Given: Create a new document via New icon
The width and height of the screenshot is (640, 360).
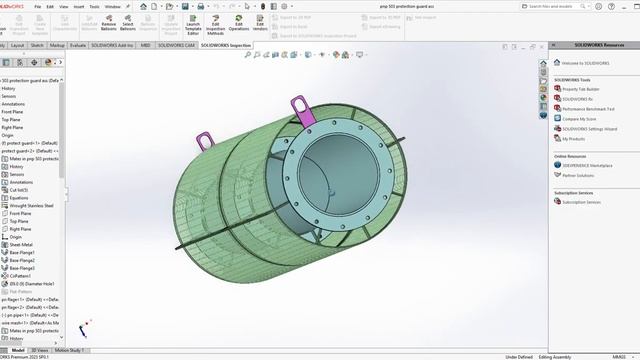Looking at the screenshot, I should [x=154, y=7].
